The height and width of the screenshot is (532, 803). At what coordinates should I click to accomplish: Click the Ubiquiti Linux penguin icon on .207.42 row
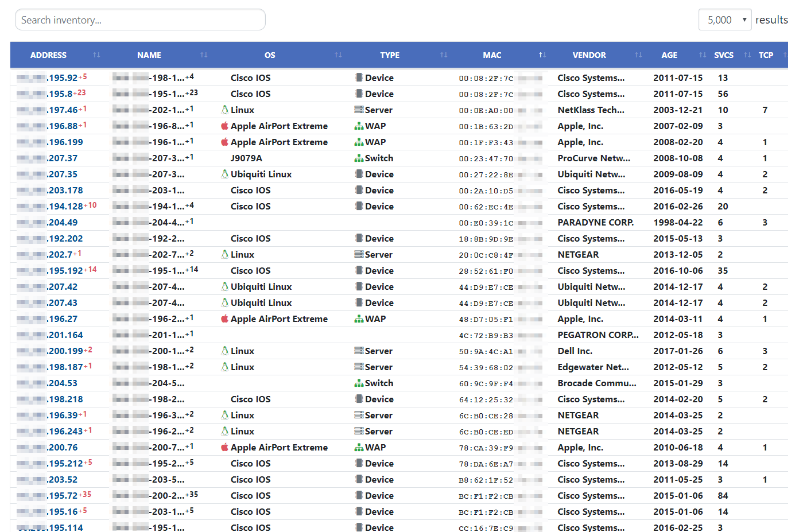[x=226, y=286]
